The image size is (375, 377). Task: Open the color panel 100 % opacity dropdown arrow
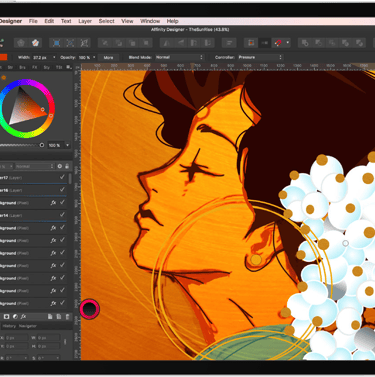coord(68,145)
